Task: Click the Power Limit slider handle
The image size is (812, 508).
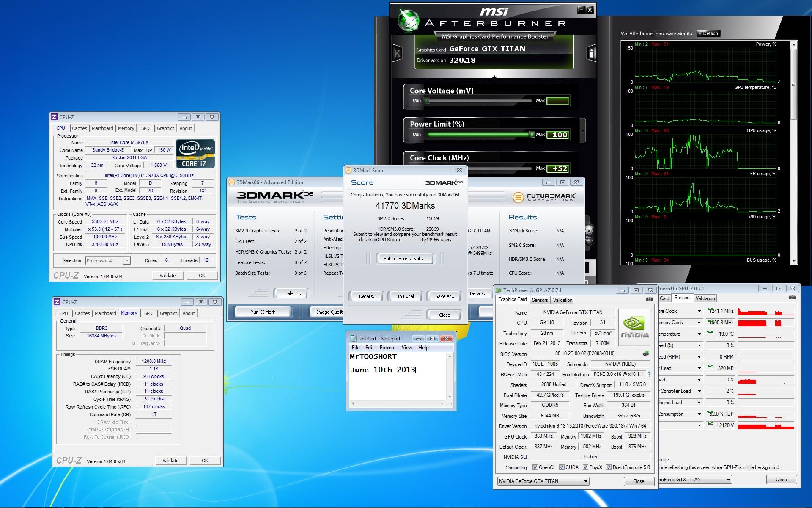Action: coord(532,135)
